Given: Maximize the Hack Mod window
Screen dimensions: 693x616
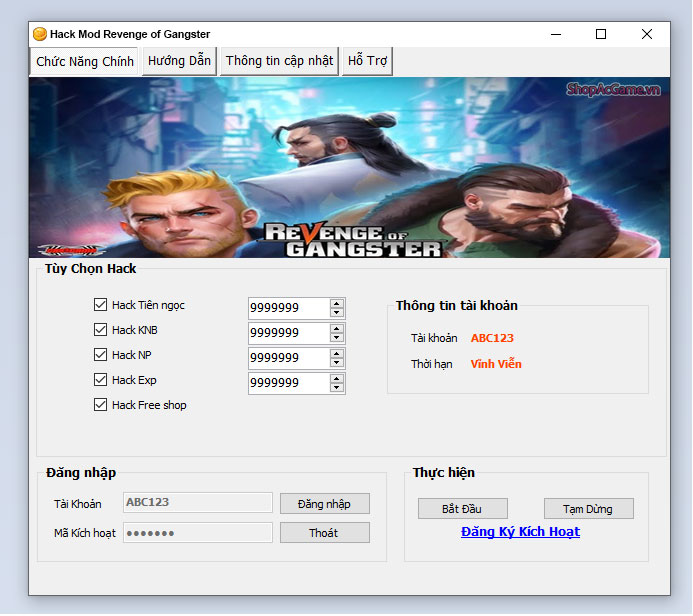Looking at the screenshot, I should [x=601, y=34].
